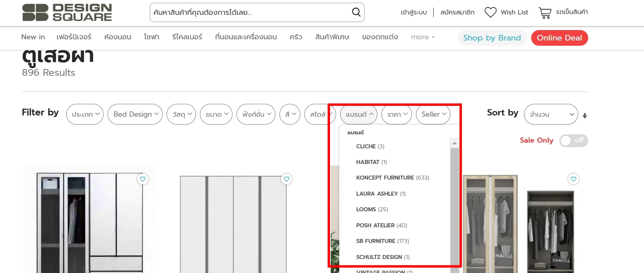Open the ห้องนอน menu
Image resolution: width=644 pixels, height=273 pixels.
click(118, 37)
